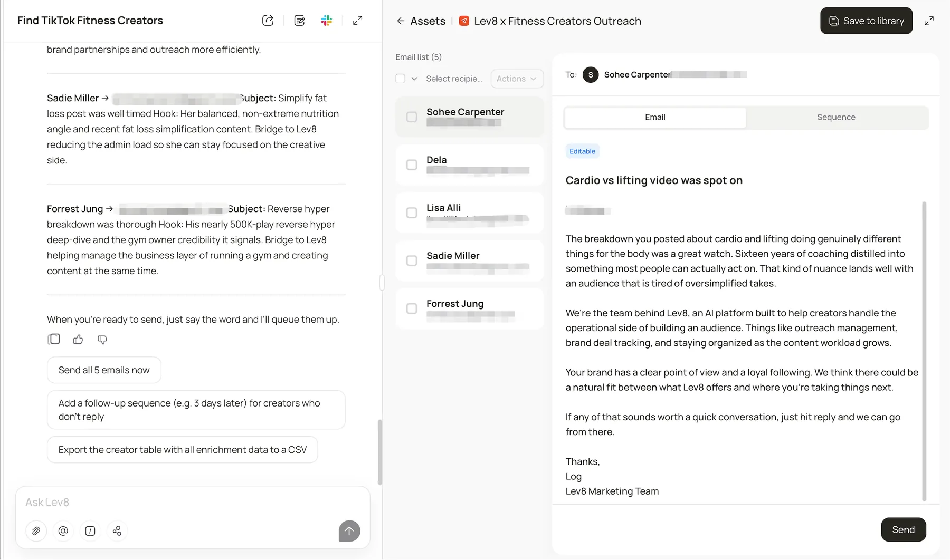The width and height of the screenshot is (950, 560).
Task: Click the Email list (5) label
Action: pos(419,57)
